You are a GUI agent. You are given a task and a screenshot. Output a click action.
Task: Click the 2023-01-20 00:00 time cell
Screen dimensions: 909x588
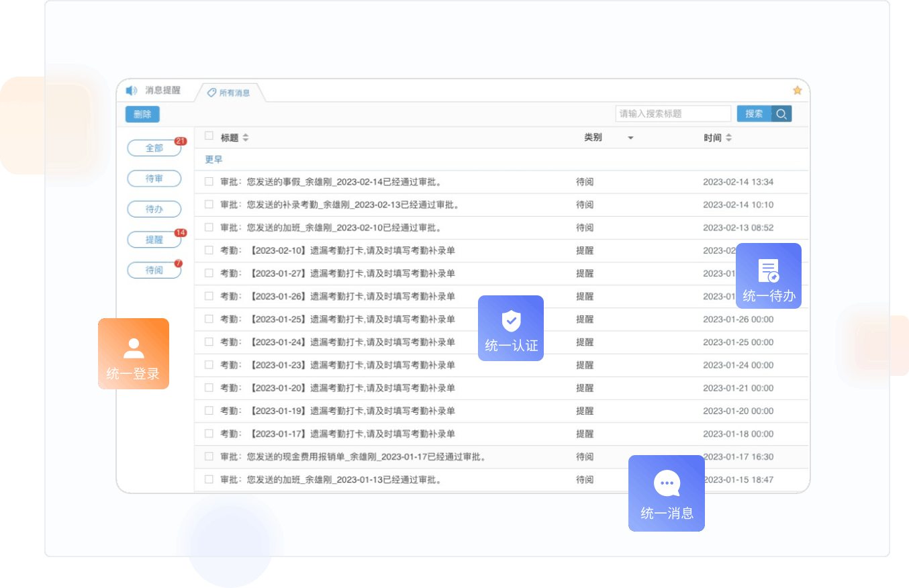[738, 410]
